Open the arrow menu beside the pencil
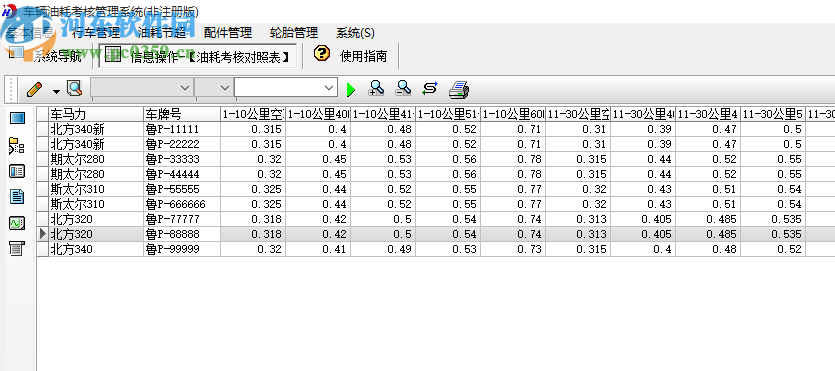 coord(56,91)
